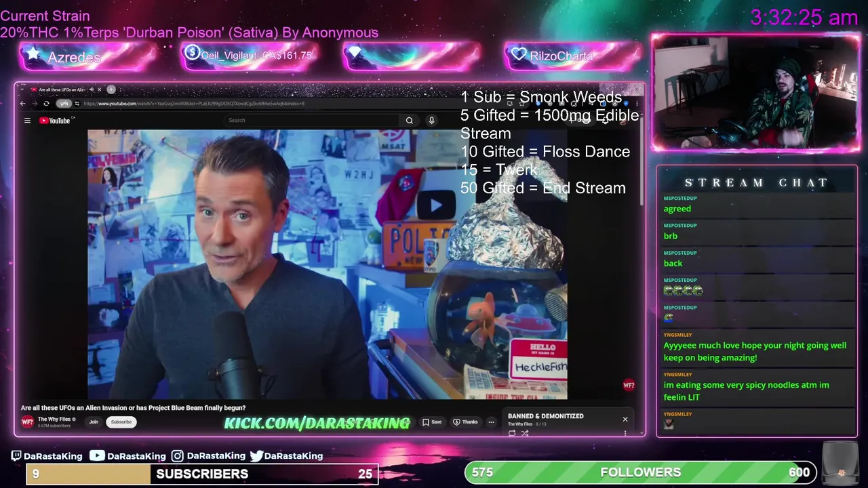Click chat message 'agreed'

tap(677, 209)
